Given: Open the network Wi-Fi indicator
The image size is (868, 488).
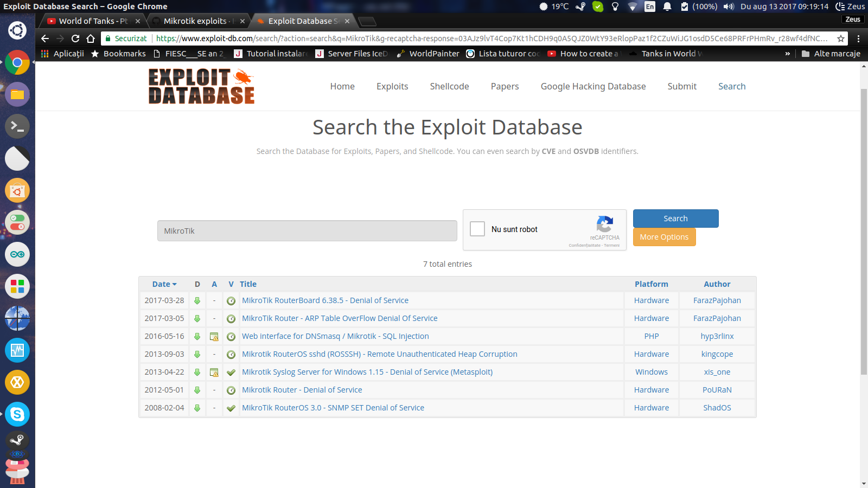Looking at the screenshot, I should pyautogui.click(x=633, y=7).
